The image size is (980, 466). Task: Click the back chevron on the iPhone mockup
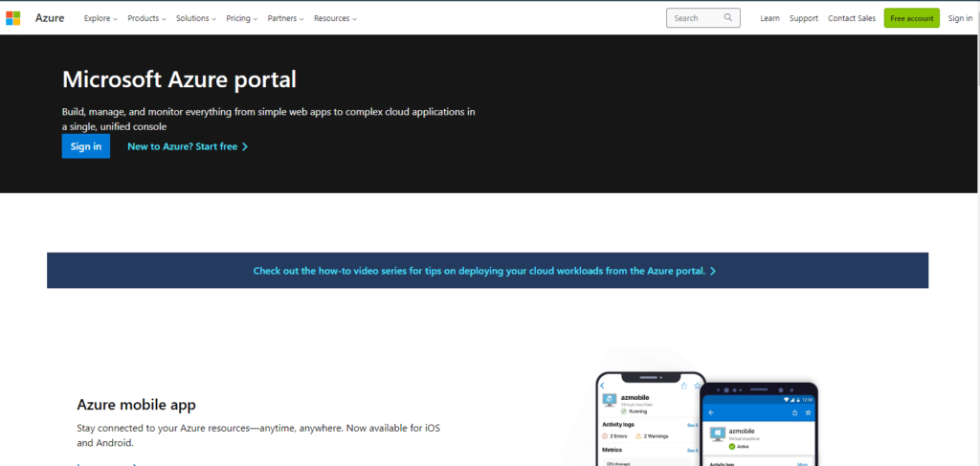(602, 386)
